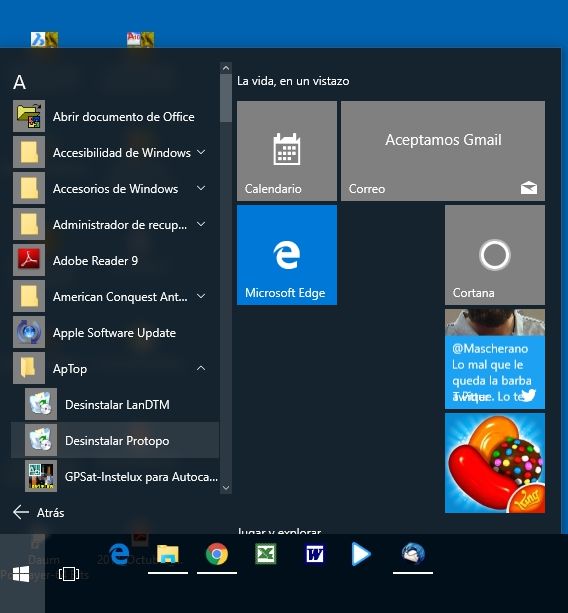Click the app list scrollbar thumb
The height and width of the screenshot is (613, 568).
coord(226,98)
